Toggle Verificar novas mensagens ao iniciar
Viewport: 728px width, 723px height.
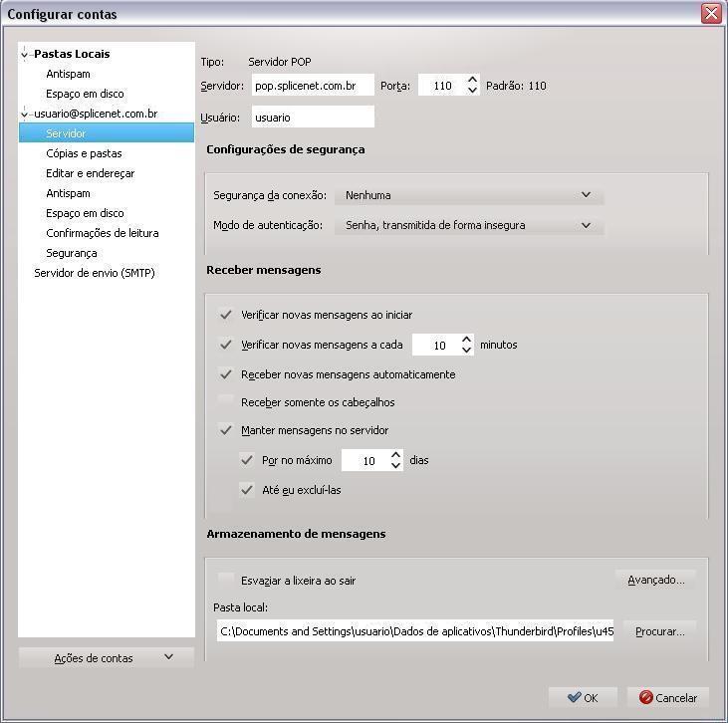(x=226, y=315)
